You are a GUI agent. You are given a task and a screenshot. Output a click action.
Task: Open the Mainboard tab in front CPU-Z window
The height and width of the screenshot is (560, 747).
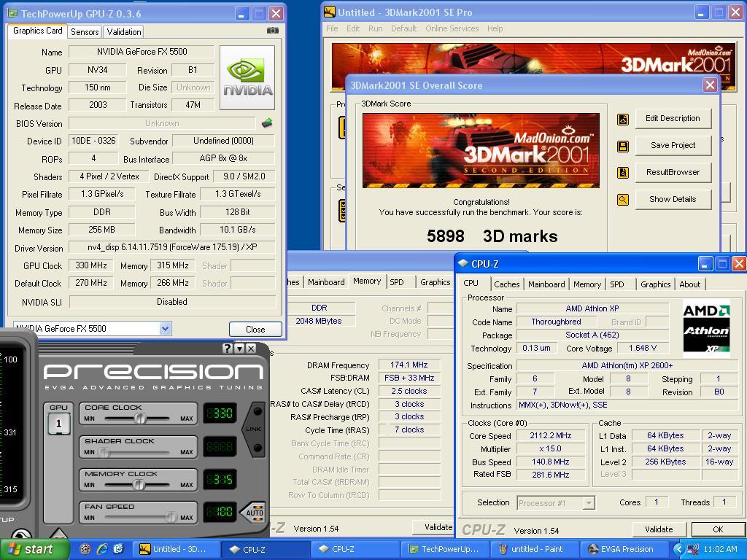tap(546, 284)
